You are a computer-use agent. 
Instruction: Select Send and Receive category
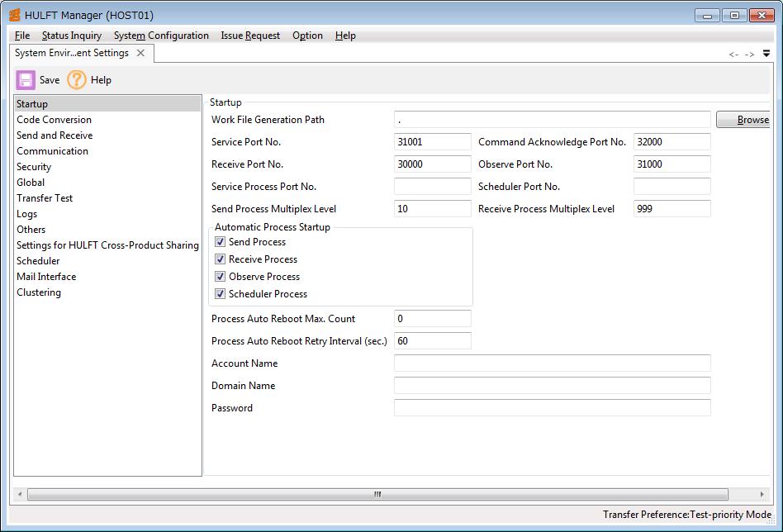coord(107,135)
